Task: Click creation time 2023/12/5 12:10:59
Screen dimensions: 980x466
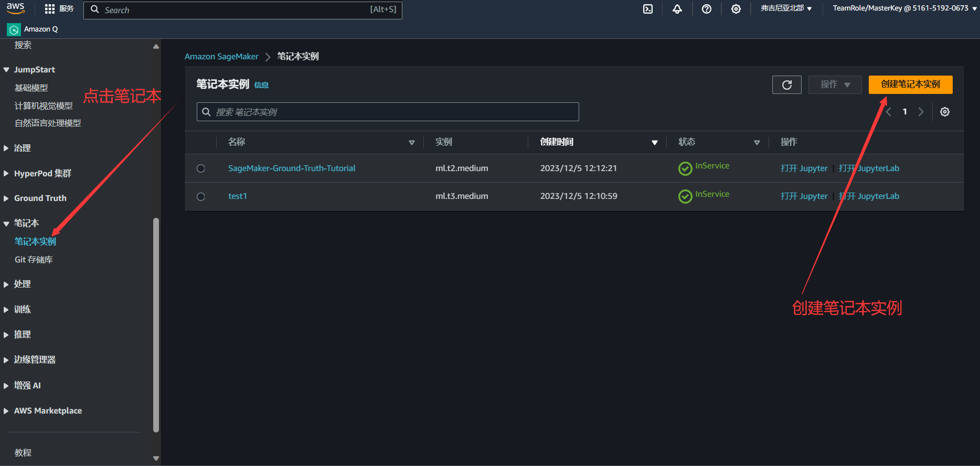Action: [x=579, y=196]
